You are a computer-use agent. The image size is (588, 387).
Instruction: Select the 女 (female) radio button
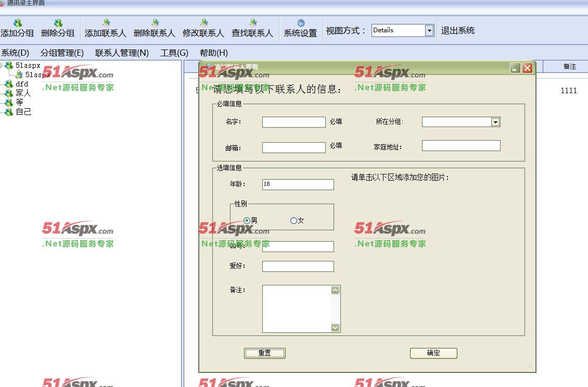click(294, 220)
